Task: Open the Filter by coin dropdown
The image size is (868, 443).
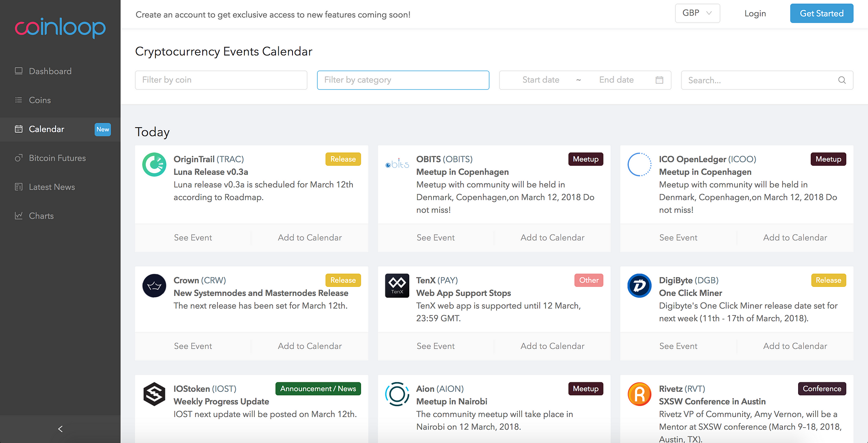Action: pos(221,80)
